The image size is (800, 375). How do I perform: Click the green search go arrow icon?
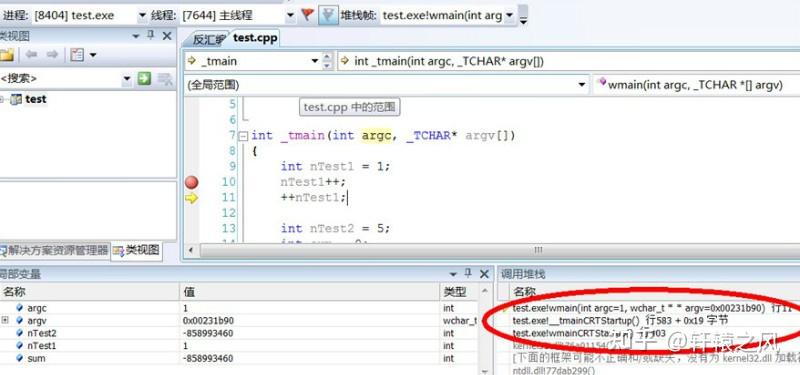tap(144, 79)
